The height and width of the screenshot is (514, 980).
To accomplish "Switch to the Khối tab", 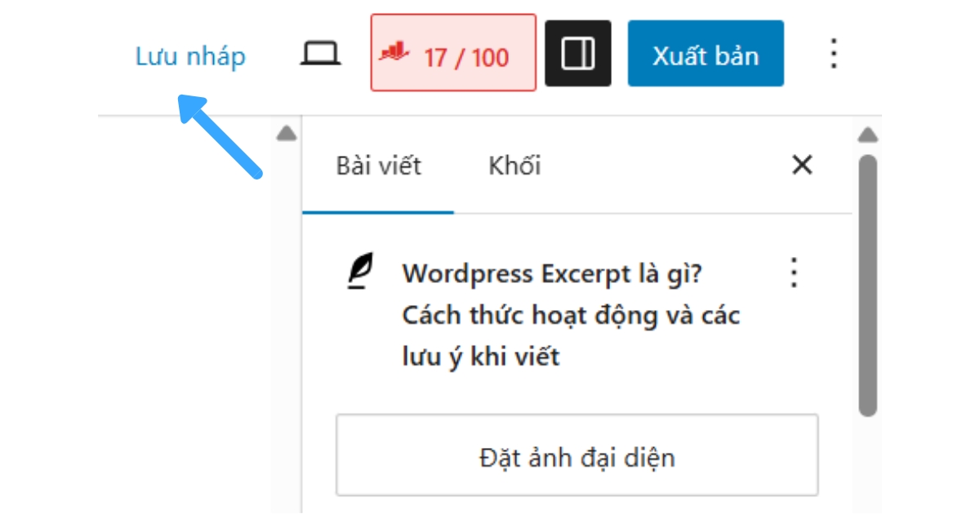I will [514, 166].
